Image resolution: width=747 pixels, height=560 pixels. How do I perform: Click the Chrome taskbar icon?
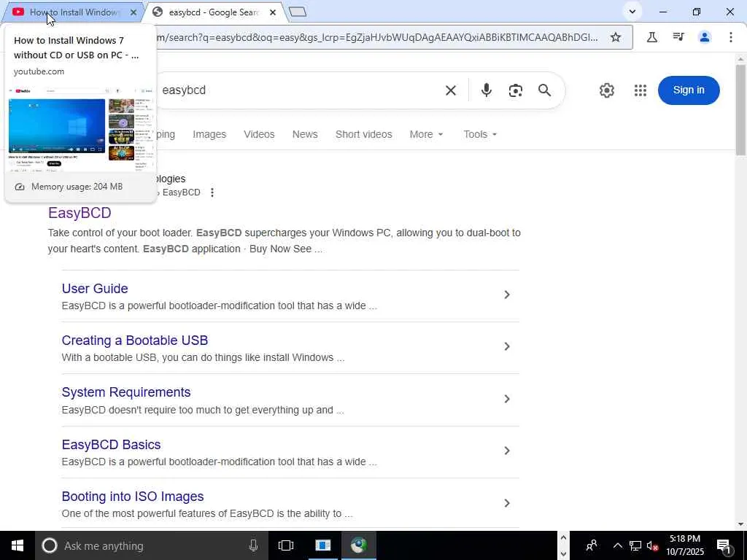click(x=359, y=545)
